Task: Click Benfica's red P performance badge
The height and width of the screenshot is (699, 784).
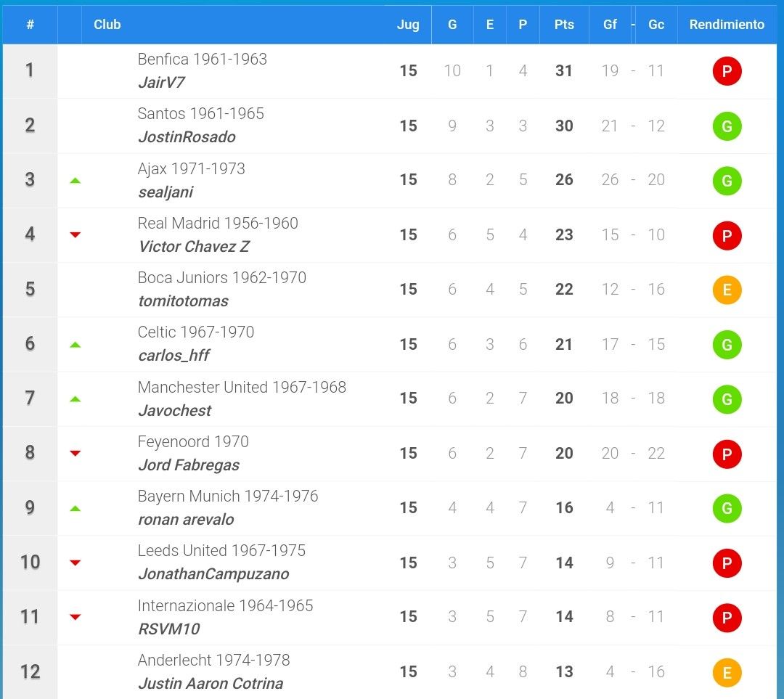Action: coord(727,72)
